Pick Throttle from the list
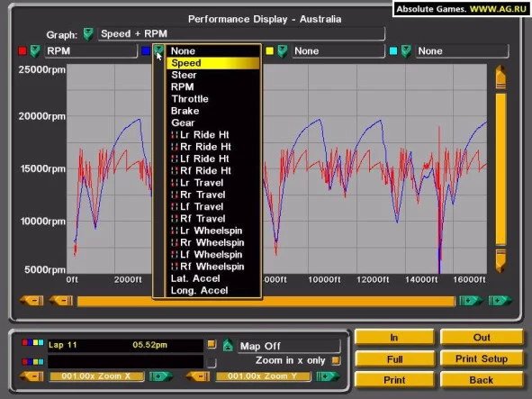532x399 pixels. [x=213, y=99]
